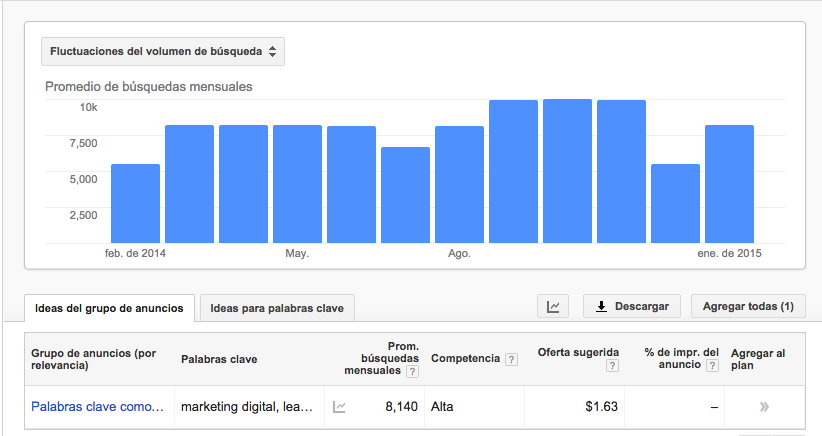Click help icon next to % de impr. del anuncio
This screenshot has width=822, height=436.
(713, 366)
